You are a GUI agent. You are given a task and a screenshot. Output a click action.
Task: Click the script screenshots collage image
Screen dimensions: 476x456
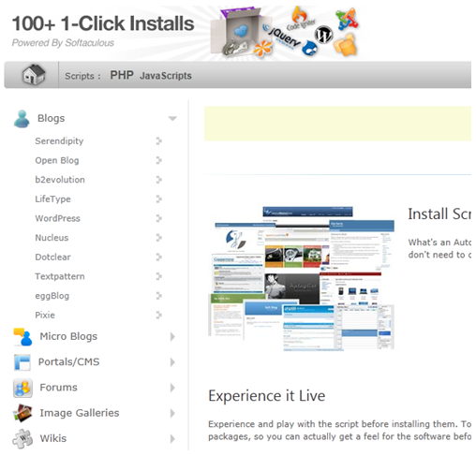301,279
